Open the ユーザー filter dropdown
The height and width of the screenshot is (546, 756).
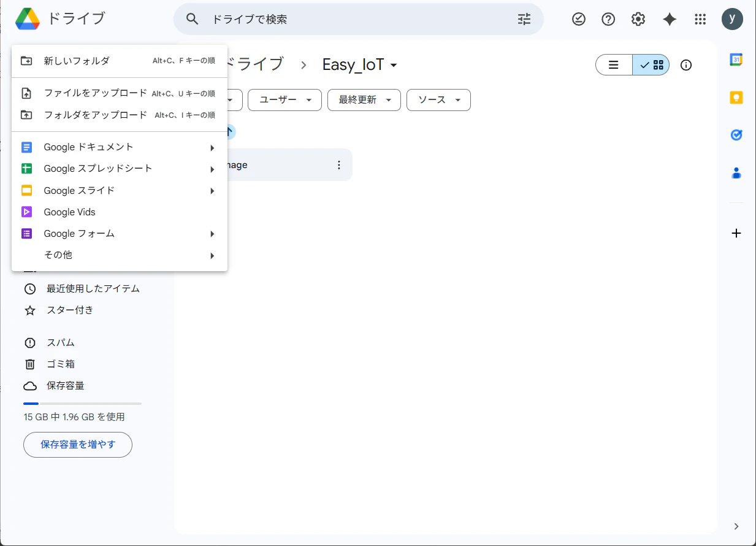coord(284,100)
